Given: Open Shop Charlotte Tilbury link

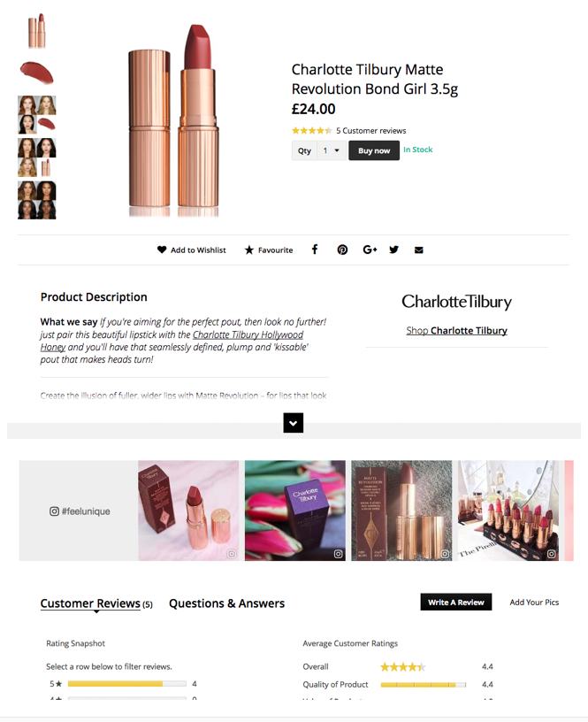Looking at the screenshot, I should (x=456, y=331).
